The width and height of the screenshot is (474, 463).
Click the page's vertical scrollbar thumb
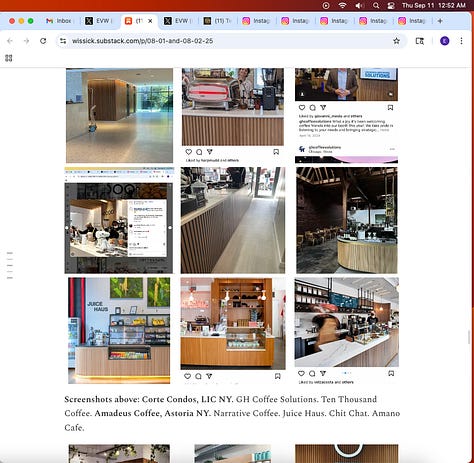point(469,337)
